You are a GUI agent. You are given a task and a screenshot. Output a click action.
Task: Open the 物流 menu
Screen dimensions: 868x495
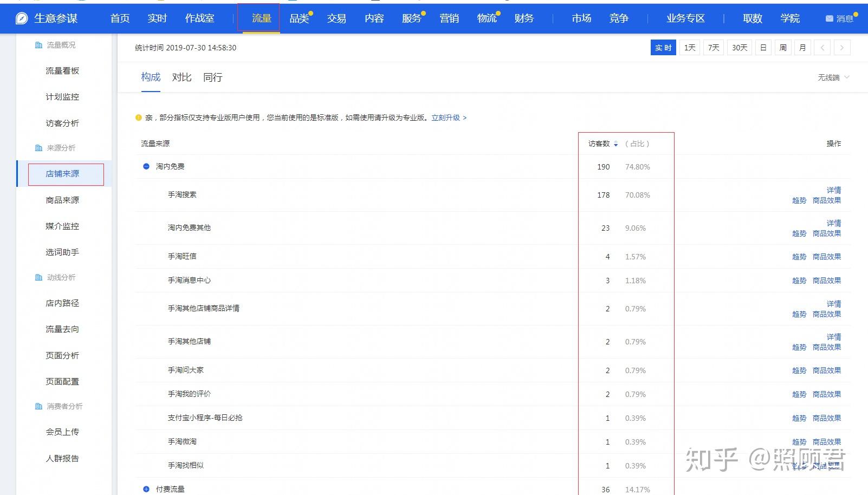[x=487, y=18]
